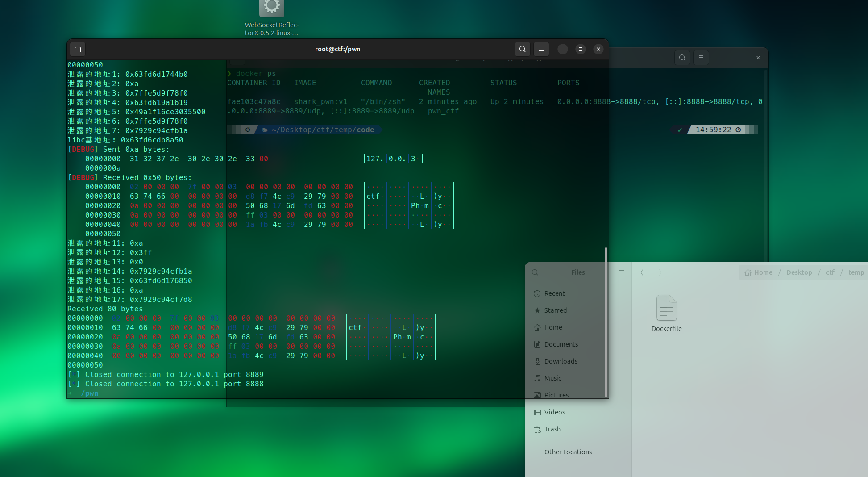This screenshot has width=868, height=477.
Task: Select temp in the Files path bar
Action: tap(856, 272)
